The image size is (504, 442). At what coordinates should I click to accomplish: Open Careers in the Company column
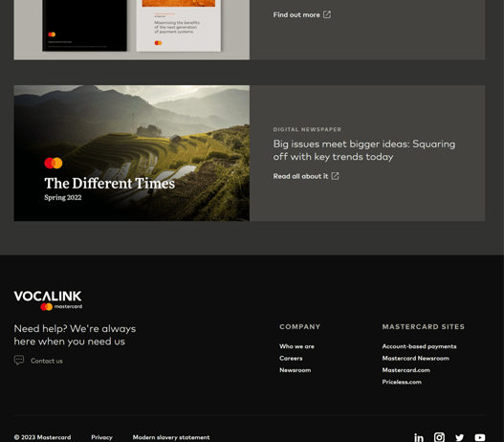coord(291,358)
